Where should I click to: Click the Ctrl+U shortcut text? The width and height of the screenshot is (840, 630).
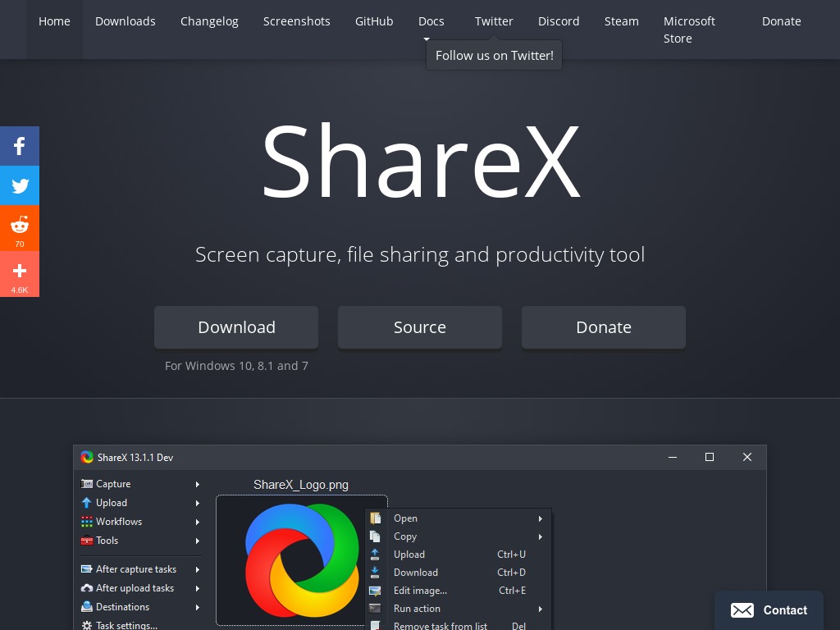[512, 555]
